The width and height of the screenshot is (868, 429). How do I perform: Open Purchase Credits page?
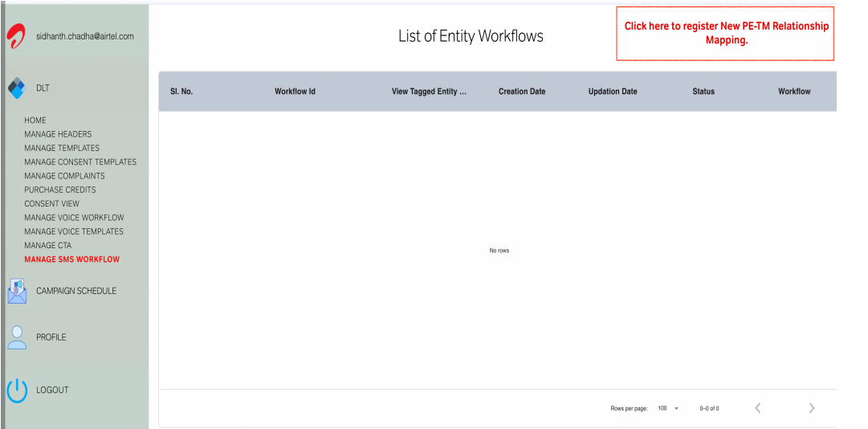59,190
